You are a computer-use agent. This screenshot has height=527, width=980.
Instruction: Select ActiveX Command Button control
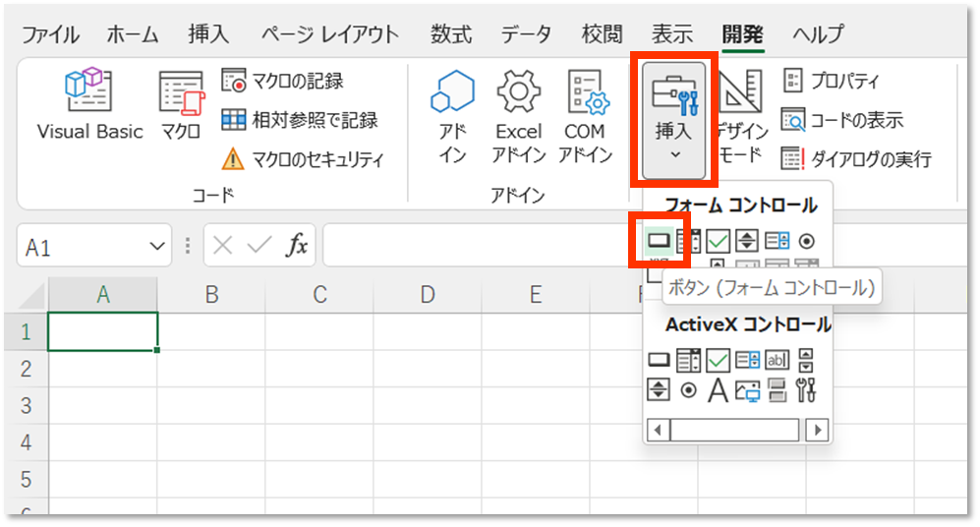(659, 360)
